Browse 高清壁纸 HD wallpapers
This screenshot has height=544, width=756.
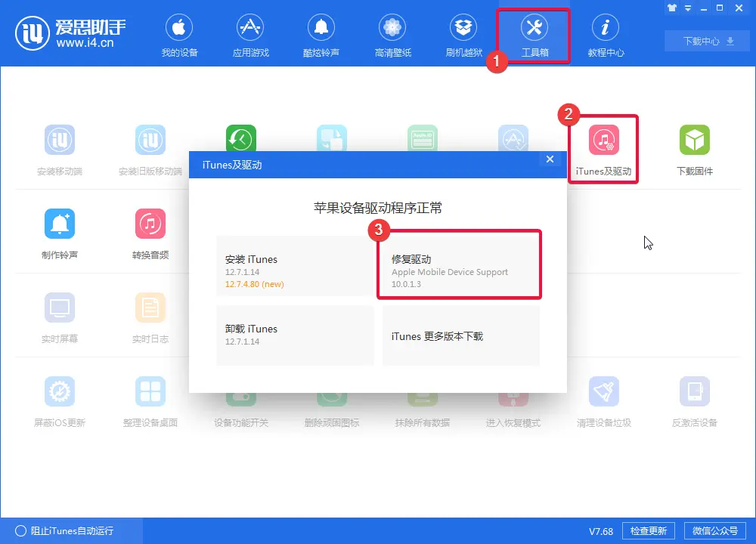click(x=392, y=34)
